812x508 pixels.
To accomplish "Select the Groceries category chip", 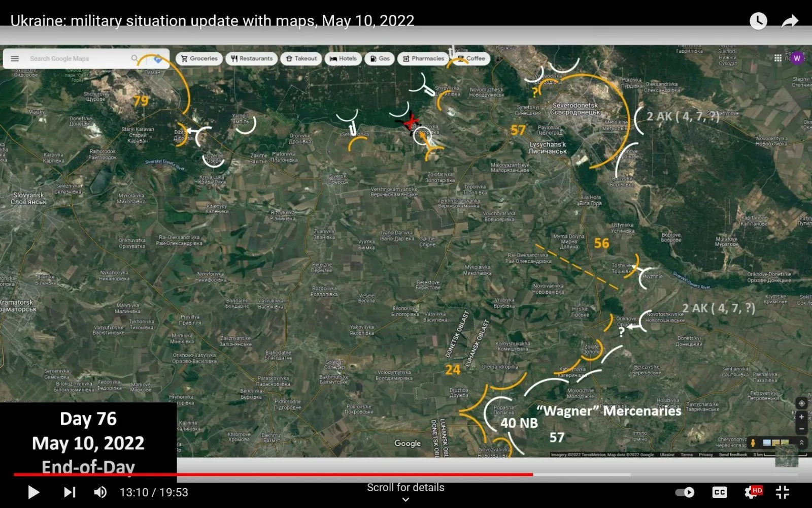I will 199,59.
